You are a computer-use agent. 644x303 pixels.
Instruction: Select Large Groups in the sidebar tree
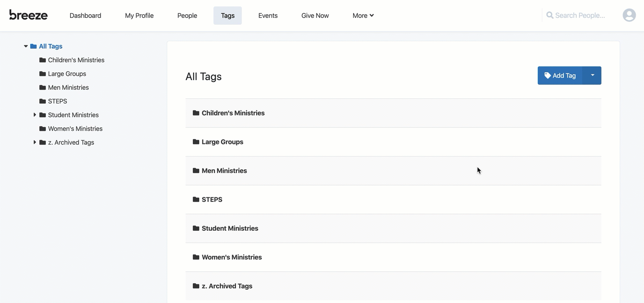(67, 74)
